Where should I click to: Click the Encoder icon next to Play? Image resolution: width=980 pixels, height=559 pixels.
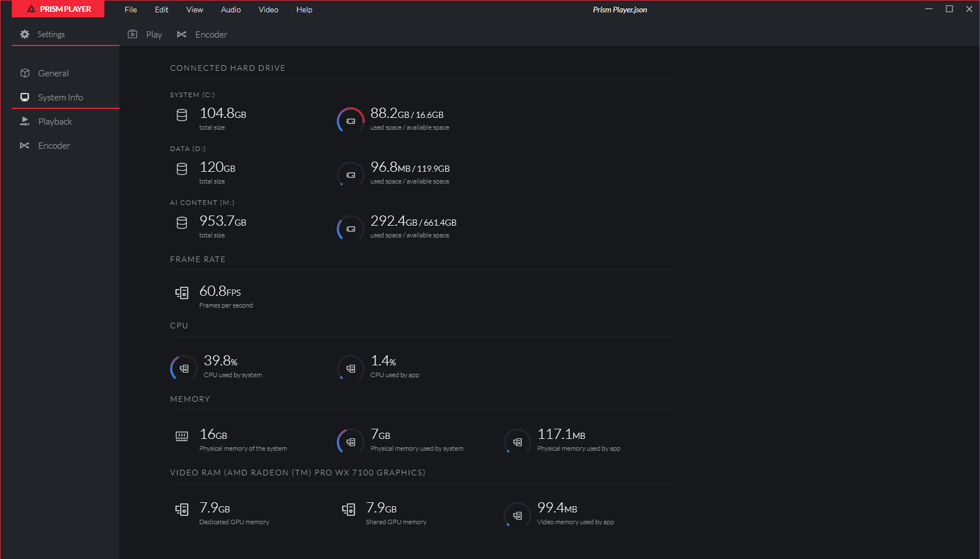[182, 34]
